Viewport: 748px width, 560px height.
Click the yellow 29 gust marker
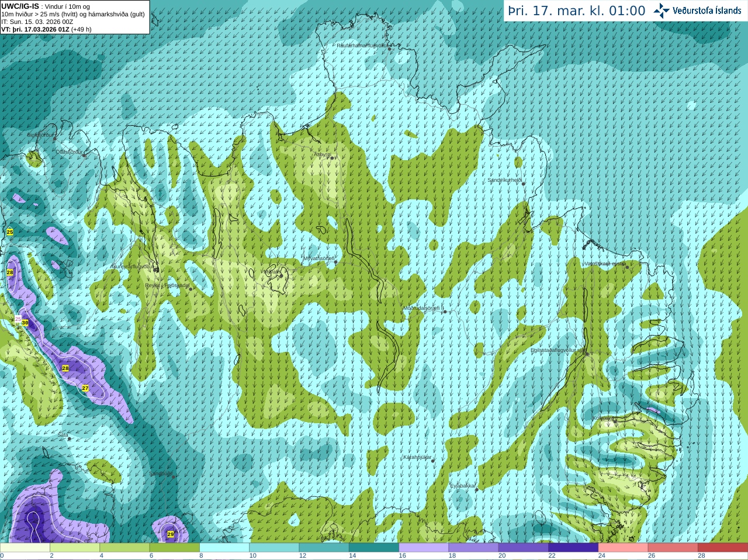(x=171, y=534)
